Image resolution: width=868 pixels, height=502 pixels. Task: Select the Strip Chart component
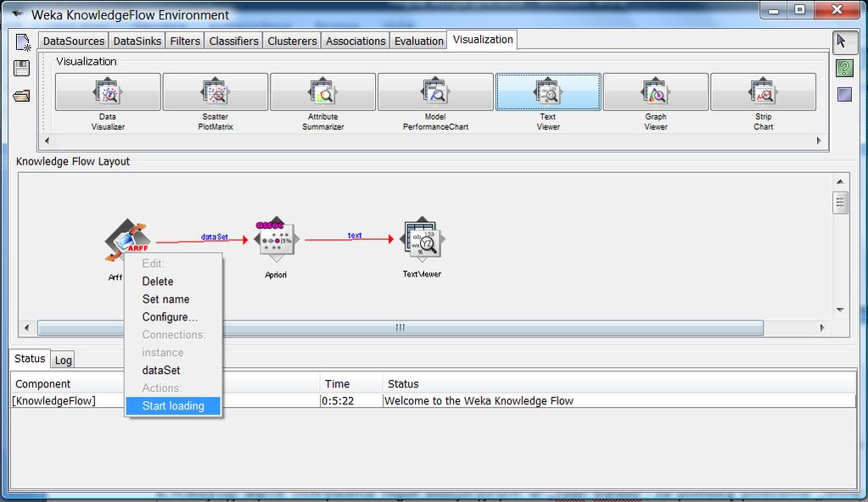point(763,92)
